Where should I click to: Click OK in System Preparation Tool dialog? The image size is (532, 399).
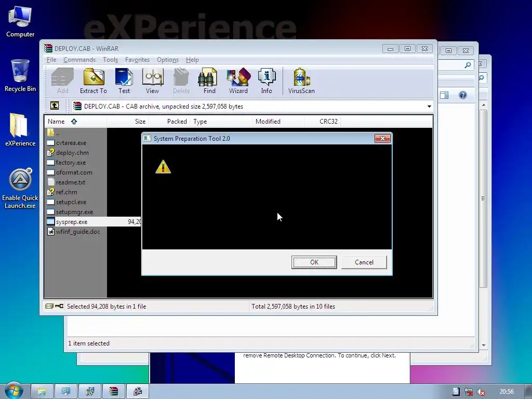314,262
